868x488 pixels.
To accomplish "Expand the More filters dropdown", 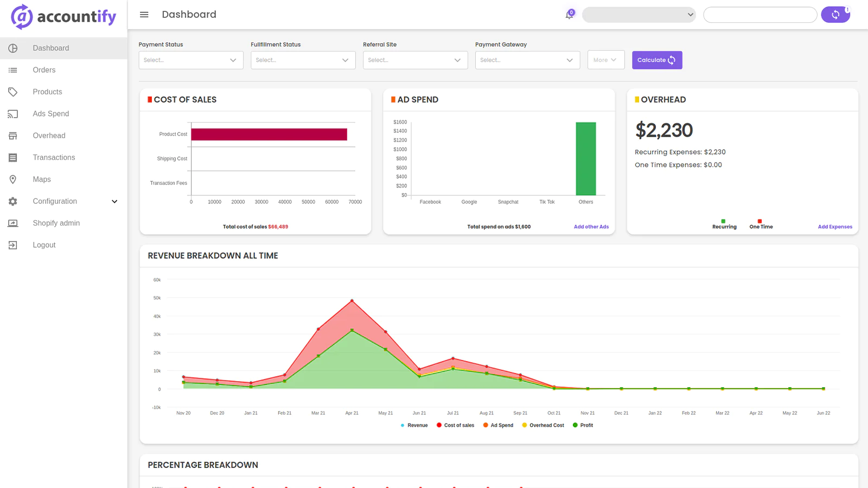I will (606, 60).
